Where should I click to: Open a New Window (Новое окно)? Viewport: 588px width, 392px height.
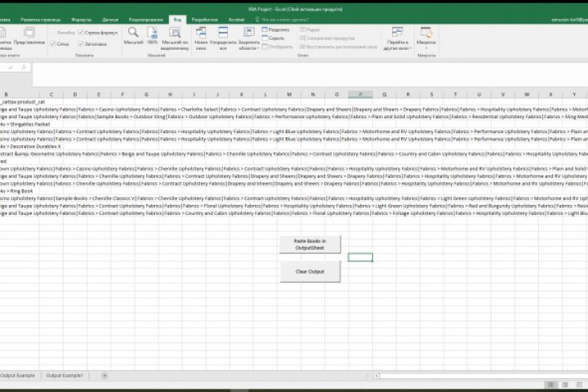[201, 38]
